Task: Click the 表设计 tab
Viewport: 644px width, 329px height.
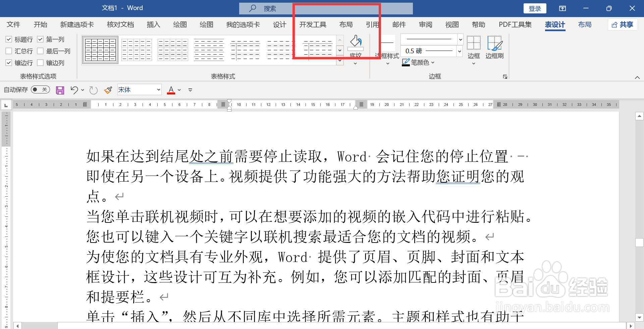Action: (x=555, y=24)
